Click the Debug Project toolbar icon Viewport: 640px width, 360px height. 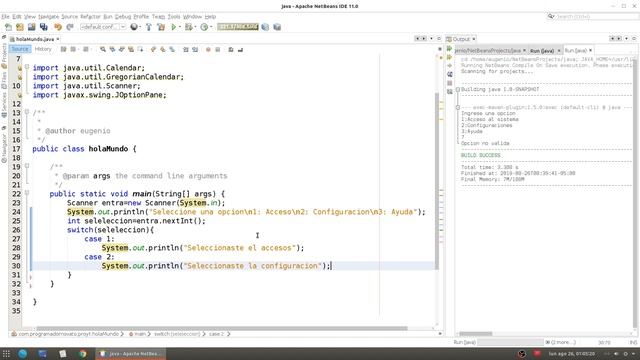[x=188, y=27]
